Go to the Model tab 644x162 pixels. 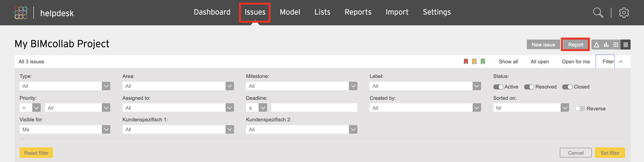(290, 12)
